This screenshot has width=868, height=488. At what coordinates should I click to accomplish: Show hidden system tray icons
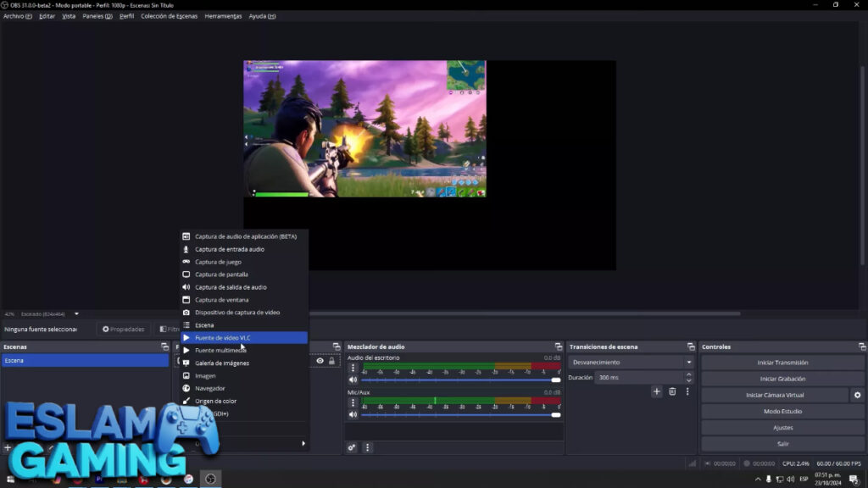(x=758, y=480)
